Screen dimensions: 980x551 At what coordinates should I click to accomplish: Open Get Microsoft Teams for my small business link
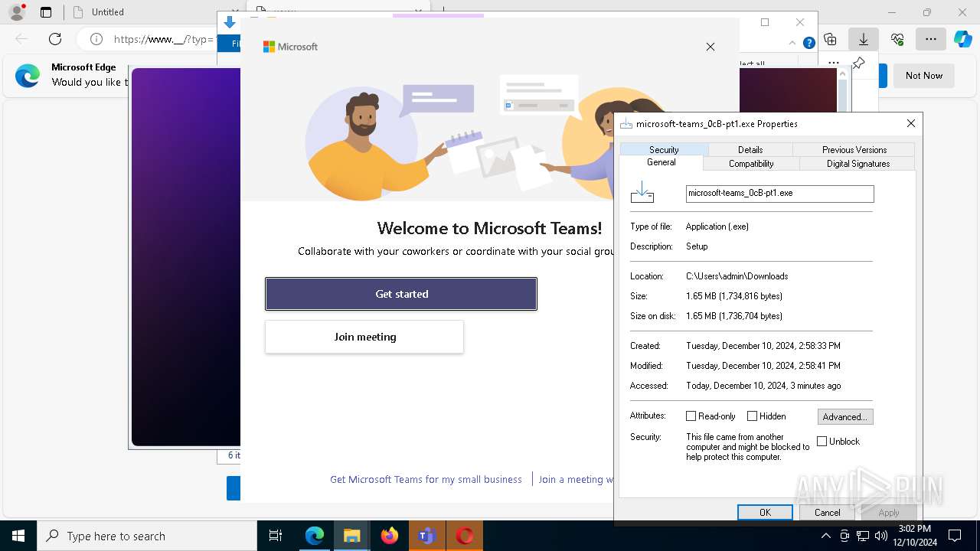(426, 479)
